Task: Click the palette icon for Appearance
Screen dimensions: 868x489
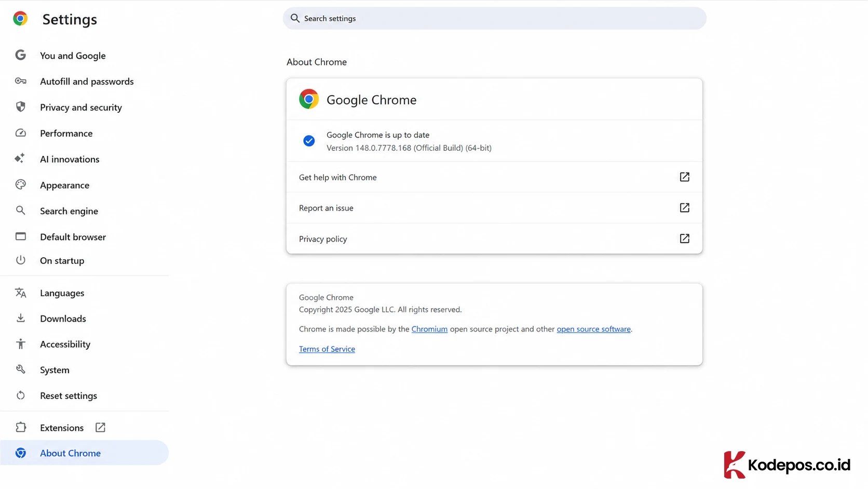Action: tap(21, 184)
